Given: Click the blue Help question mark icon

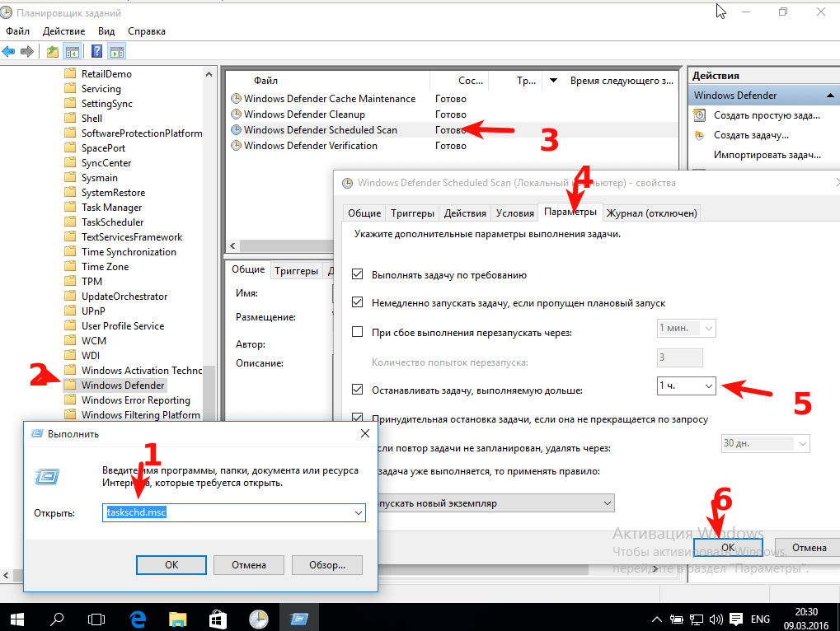Looking at the screenshot, I should click(96, 51).
